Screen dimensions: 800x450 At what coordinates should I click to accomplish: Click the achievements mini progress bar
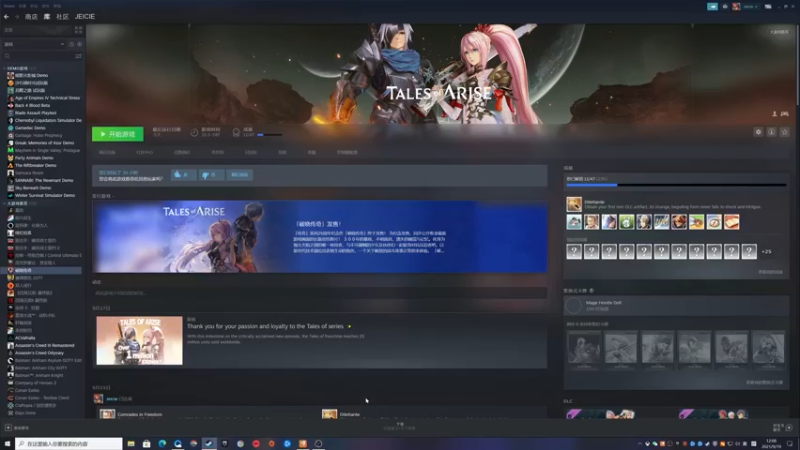pos(270,135)
